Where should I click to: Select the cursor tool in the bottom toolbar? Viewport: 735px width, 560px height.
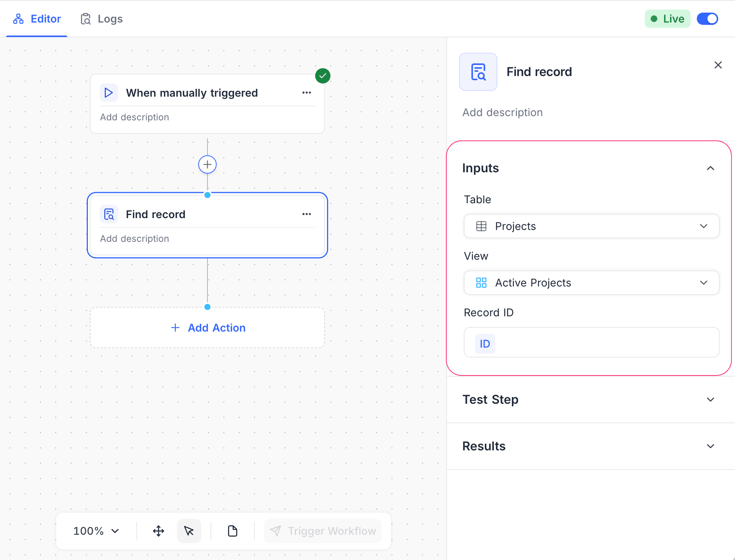pyautogui.click(x=189, y=531)
